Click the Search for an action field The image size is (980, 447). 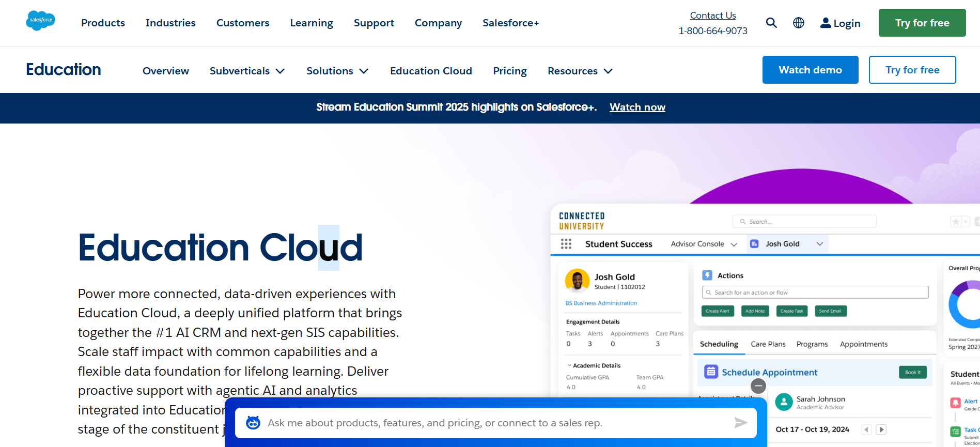click(x=815, y=292)
